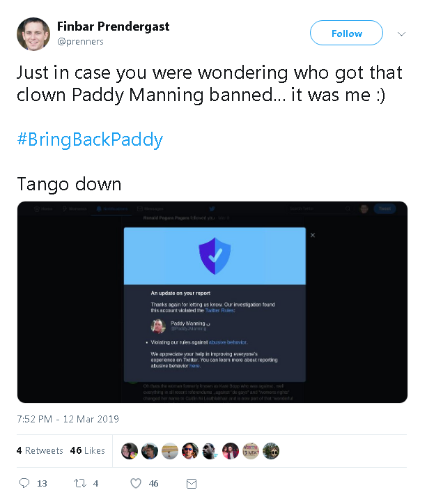Click the second liker avatar
This screenshot has height=504, width=427.
pos(150,451)
